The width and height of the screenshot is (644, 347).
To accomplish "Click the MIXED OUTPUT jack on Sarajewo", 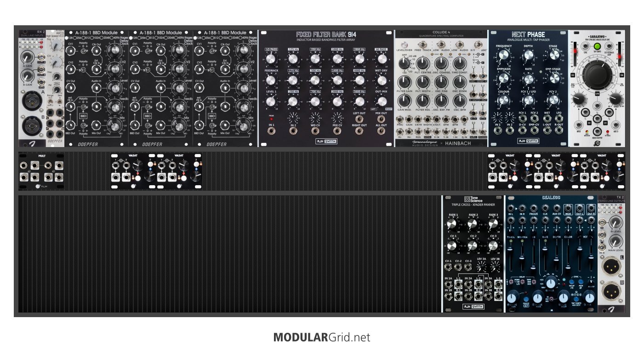I will (597, 131).
